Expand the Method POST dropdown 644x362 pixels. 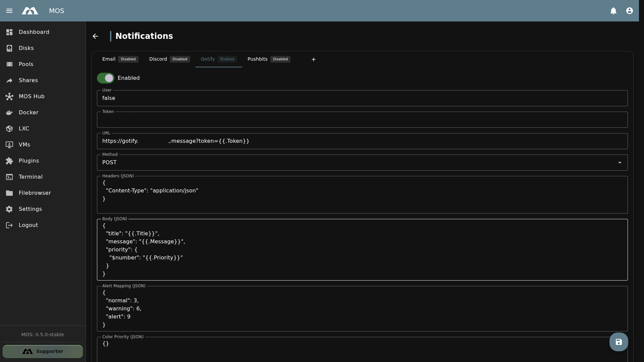click(362, 163)
